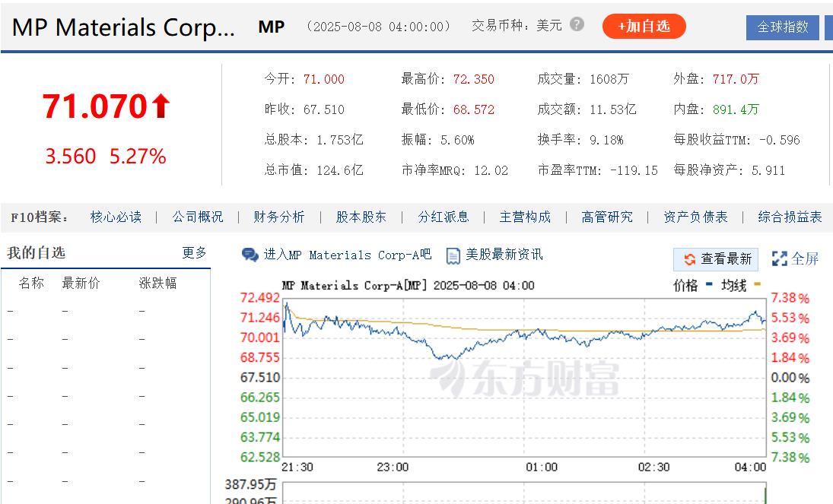Click the 每股收益TTM value -0.596
Image resolution: width=833 pixels, height=504 pixels.
(779, 140)
